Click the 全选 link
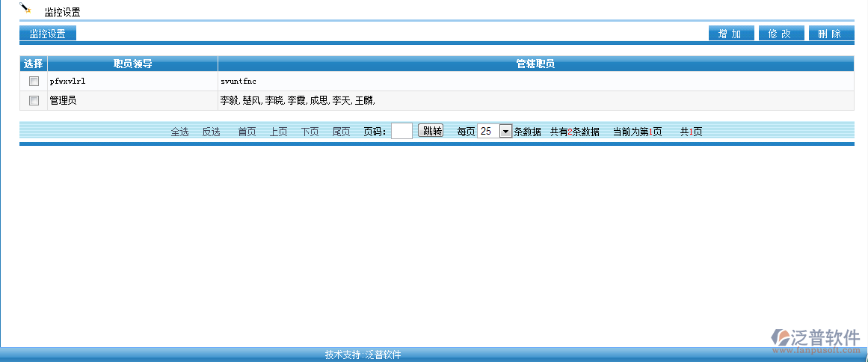This screenshot has height=362, width=868. point(180,132)
